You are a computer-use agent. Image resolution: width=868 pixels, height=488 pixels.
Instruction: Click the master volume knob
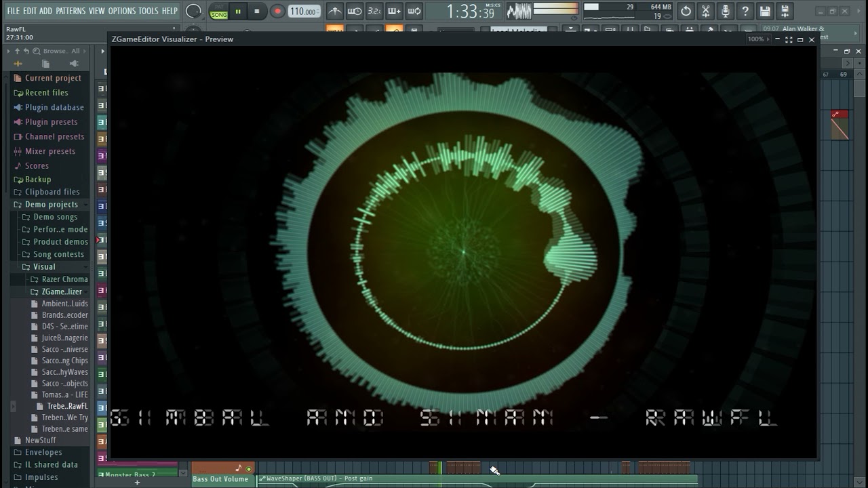pos(193,11)
